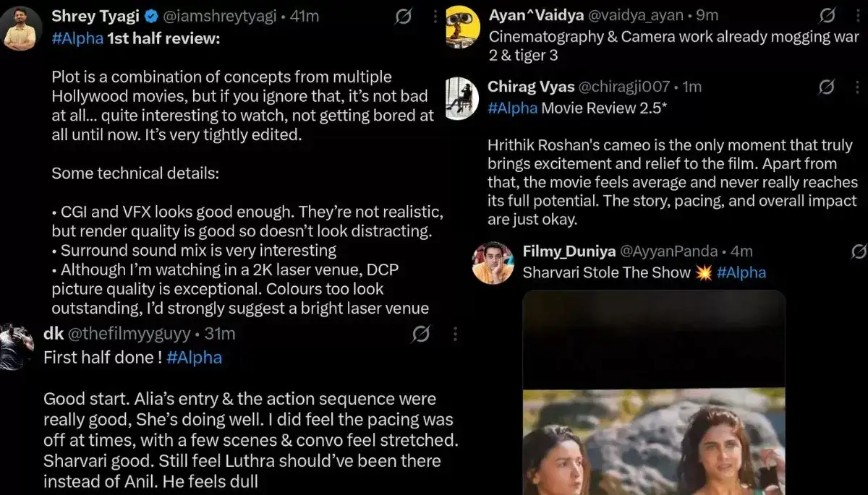Click Grok icon on Chirag Vyas's tweet
This screenshot has height=495, width=868.
[825, 87]
